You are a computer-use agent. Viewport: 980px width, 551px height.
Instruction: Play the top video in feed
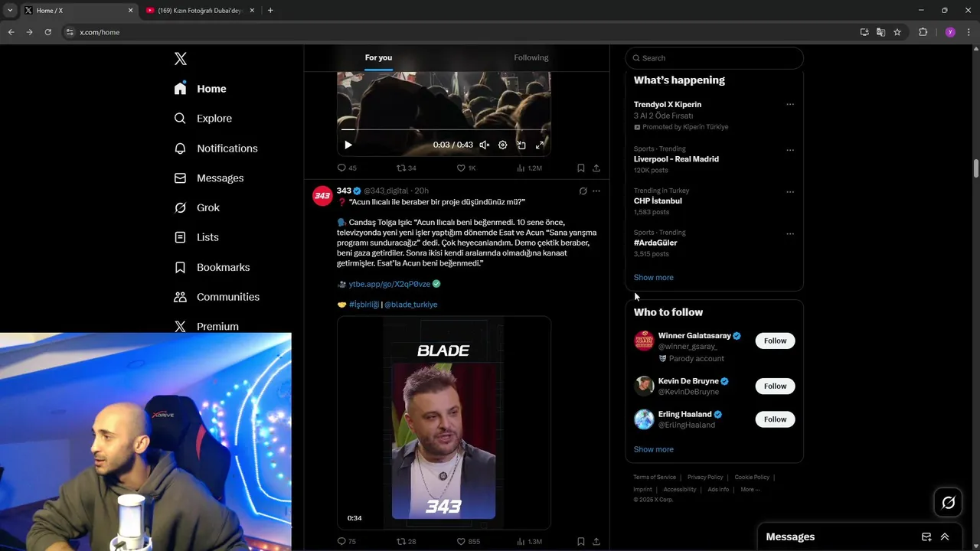click(x=348, y=145)
